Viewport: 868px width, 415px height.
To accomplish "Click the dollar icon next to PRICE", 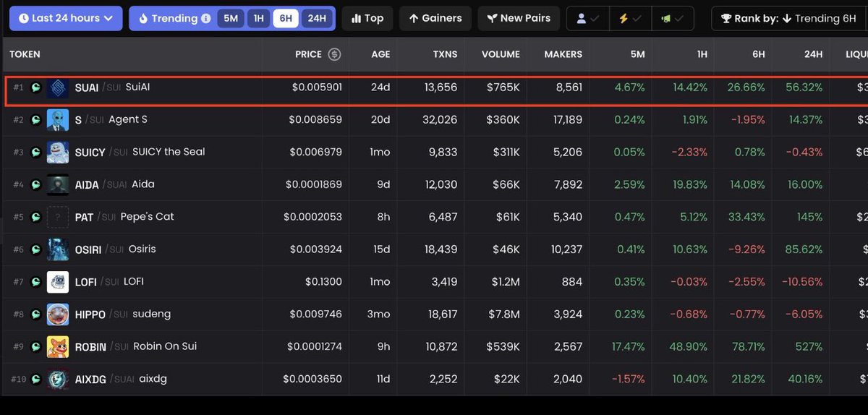I will (334, 54).
